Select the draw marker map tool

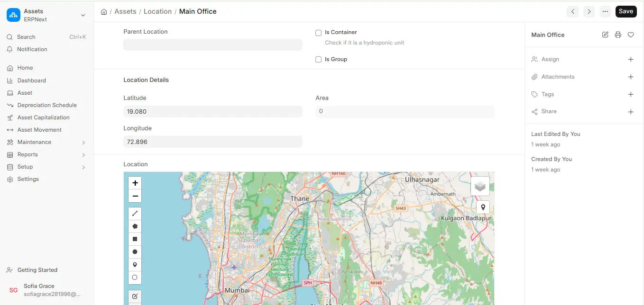click(135, 265)
